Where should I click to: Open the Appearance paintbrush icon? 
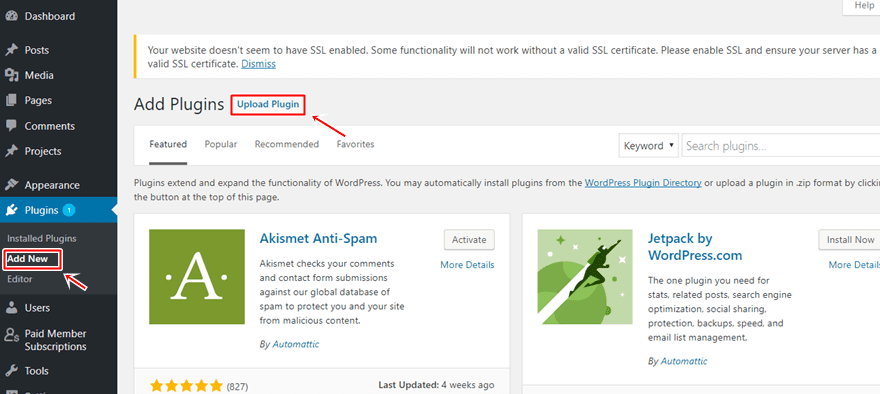tap(11, 185)
